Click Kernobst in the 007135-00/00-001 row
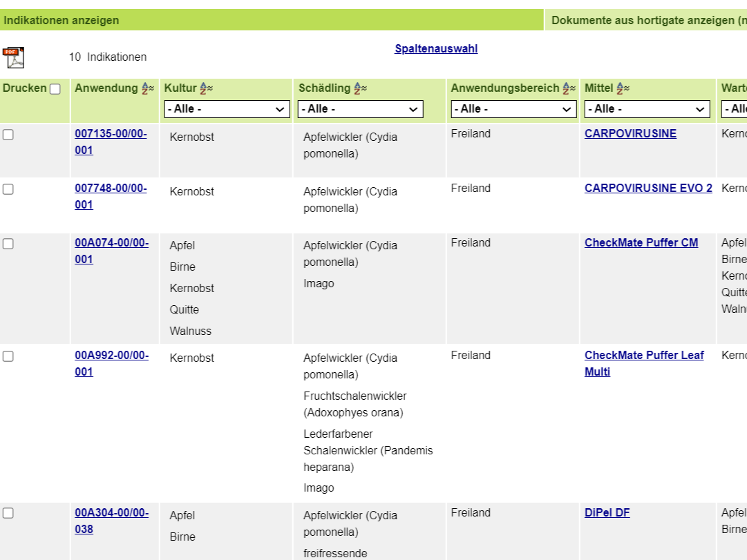The image size is (747, 560). tap(192, 137)
